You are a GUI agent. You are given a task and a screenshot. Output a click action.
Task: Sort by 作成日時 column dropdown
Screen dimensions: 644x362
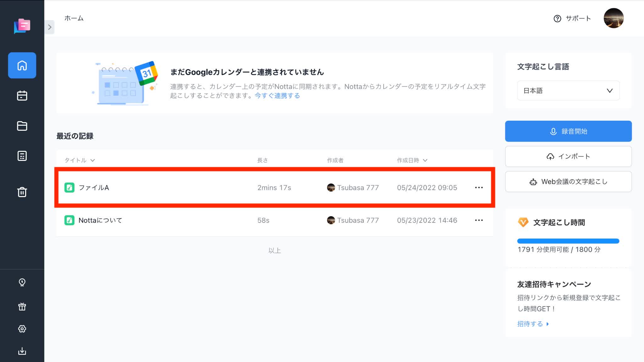[x=412, y=160]
